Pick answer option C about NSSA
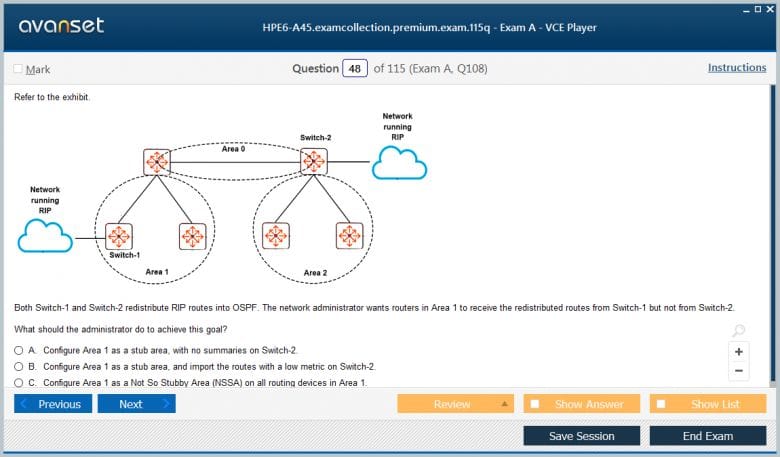Image resolution: width=780 pixels, height=457 pixels. point(19,383)
